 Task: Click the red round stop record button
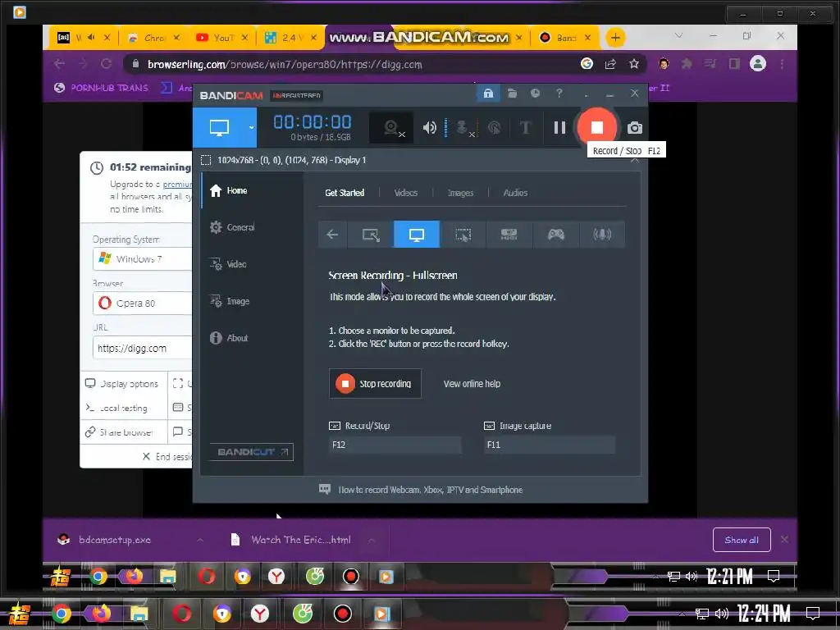[597, 127]
